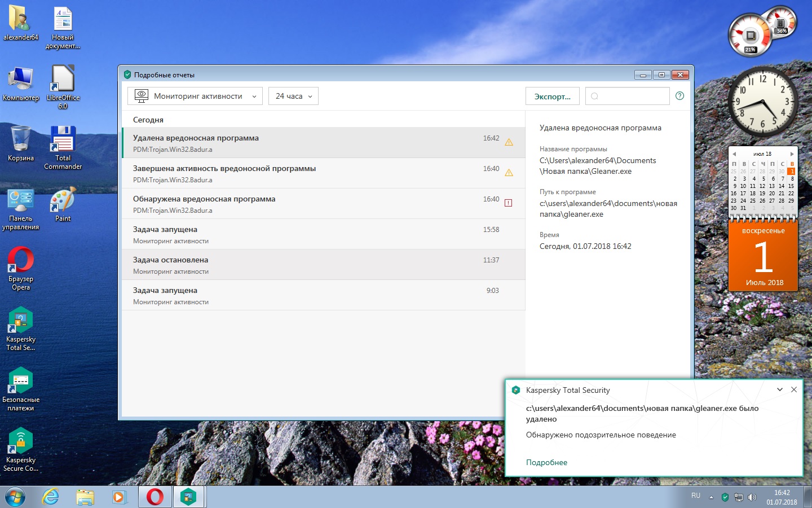Image resolution: width=812 pixels, height=508 pixels.
Task: Click the Kaspersky shield tray icon
Action: click(725, 497)
